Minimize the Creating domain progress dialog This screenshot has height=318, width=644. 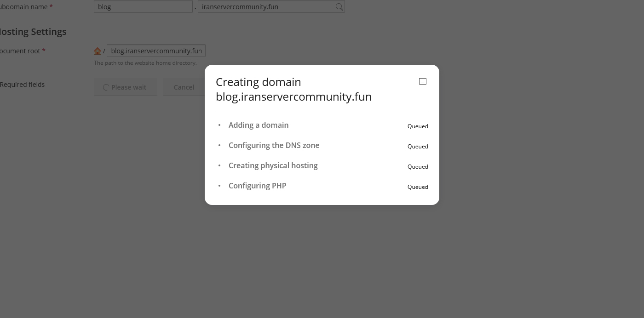click(422, 82)
